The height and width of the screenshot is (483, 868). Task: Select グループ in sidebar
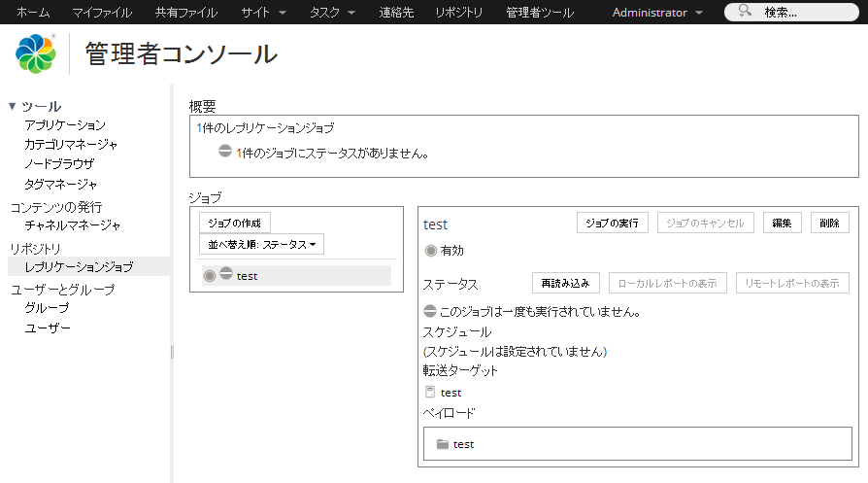point(47,308)
